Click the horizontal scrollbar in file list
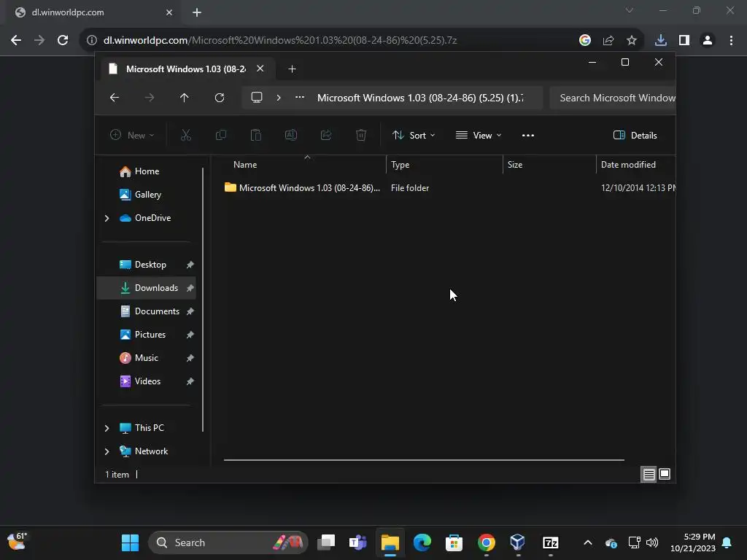Viewport: 747px width, 560px height. 424,460
